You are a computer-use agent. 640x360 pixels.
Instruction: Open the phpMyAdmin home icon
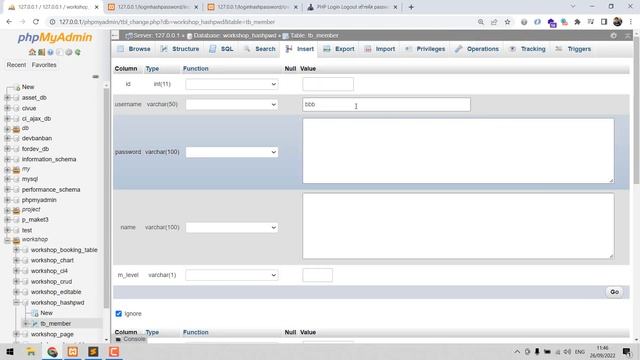point(32,52)
